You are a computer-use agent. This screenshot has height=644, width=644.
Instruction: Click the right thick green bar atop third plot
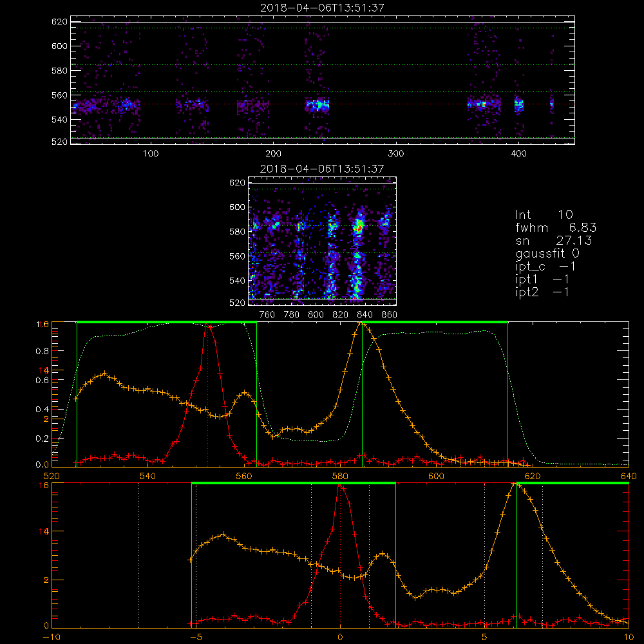[435, 322]
